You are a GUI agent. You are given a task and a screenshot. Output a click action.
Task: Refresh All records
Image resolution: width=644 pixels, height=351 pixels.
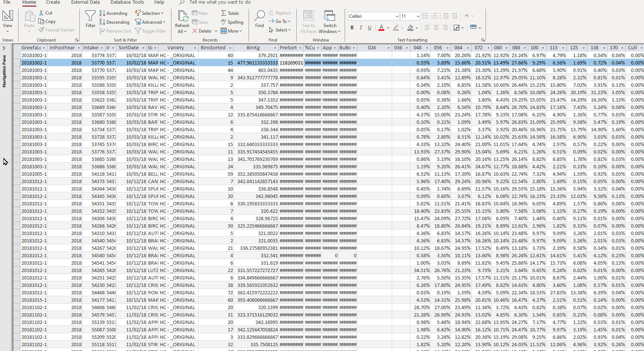tap(182, 22)
